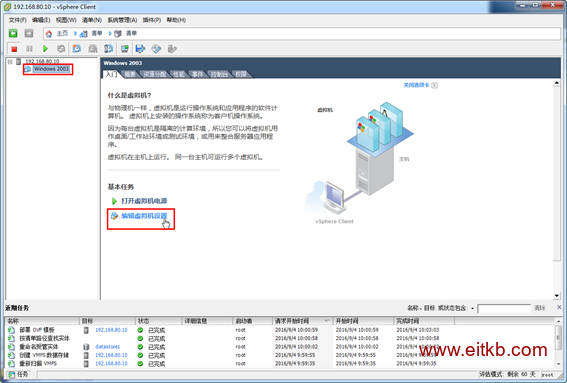Image resolution: width=567 pixels, height=383 pixels.
Task: Click the recent tasks filter text field
Action: point(504,308)
